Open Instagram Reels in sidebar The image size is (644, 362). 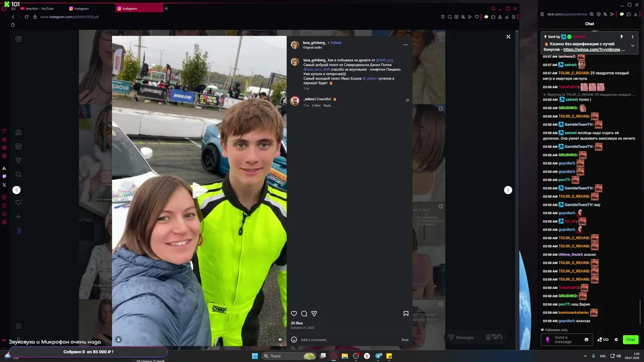[19, 146]
